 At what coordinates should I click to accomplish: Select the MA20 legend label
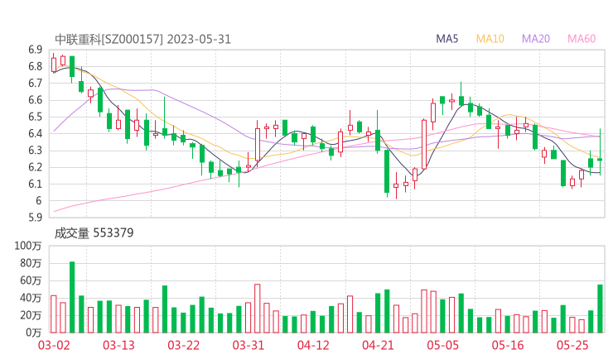536,39
